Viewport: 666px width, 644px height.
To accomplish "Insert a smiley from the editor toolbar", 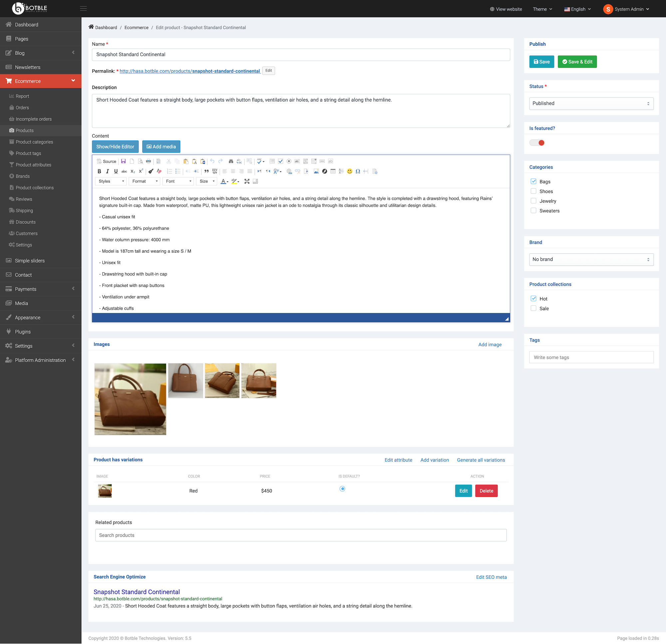I will 349,171.
